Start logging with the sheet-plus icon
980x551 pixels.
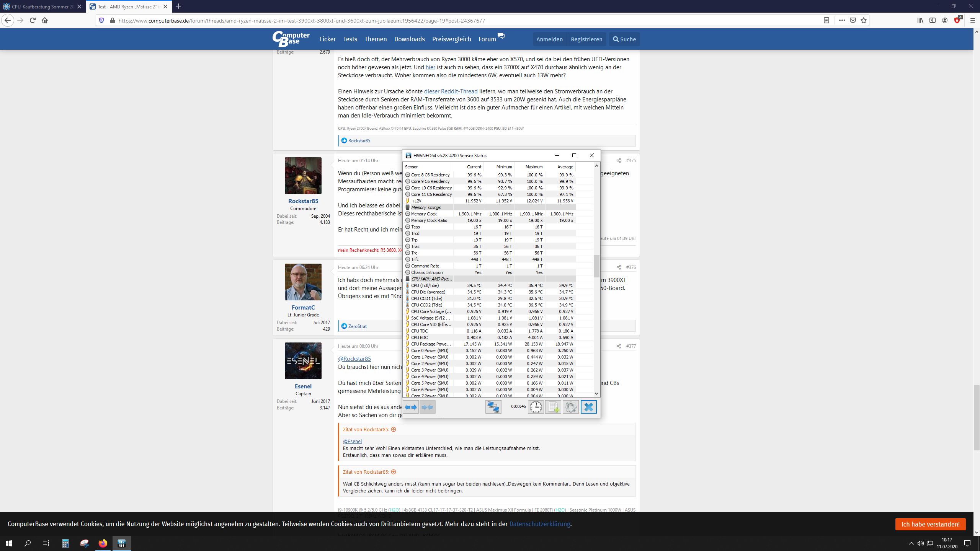tap(553, 407)
